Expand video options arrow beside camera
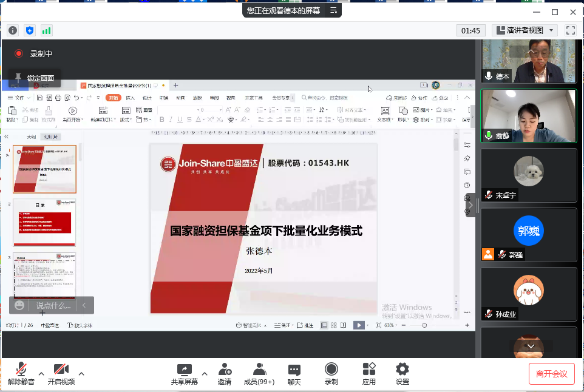584x392 pixels. [x=81, y=374]
